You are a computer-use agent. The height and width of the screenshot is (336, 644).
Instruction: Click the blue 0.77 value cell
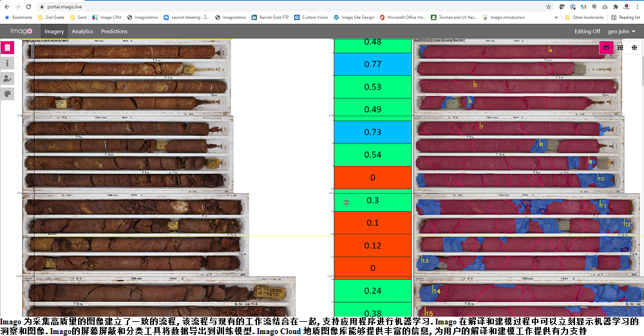click(372, 64)
